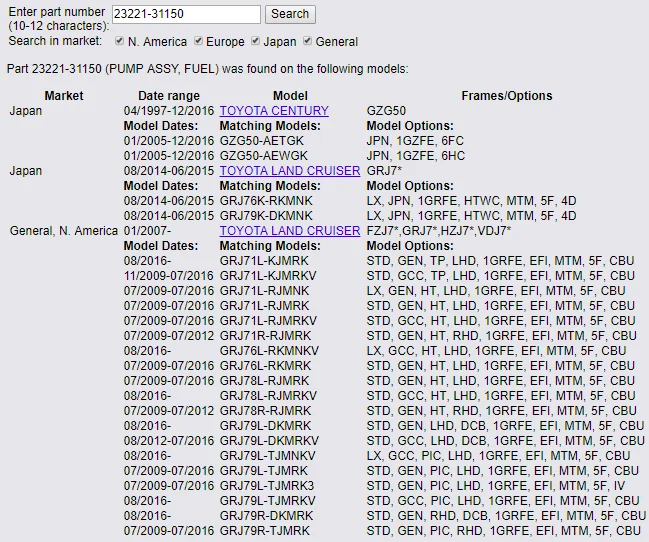Open the Japan TOYOTA LAND CRUISER GRJ7* link
Screen dimensions: 649x542
pos(290,171)
